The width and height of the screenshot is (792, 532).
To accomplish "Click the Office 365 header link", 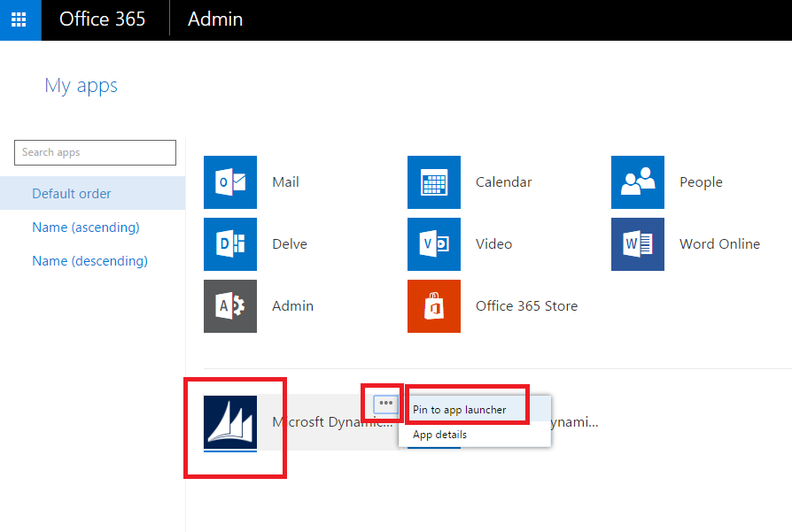I will 103,19.
